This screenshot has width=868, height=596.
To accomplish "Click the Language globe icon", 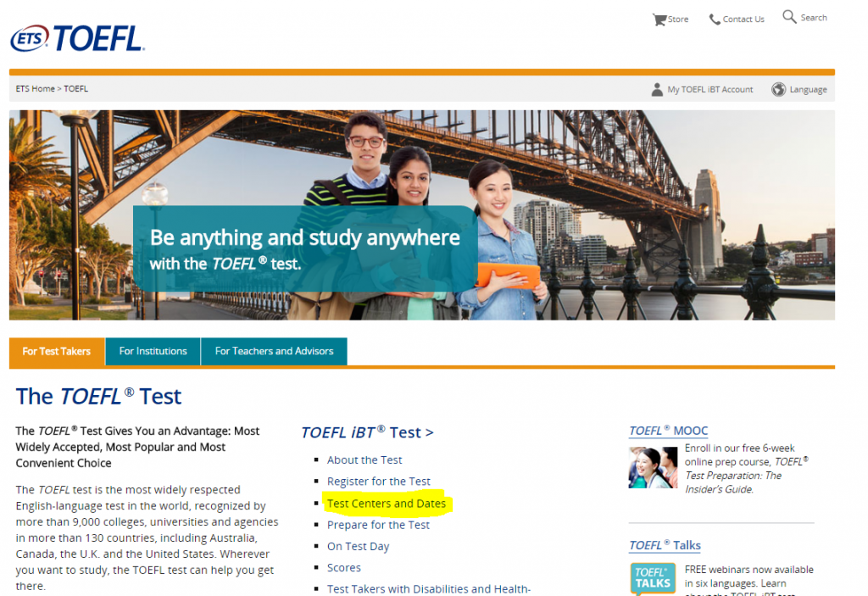I will pos(778,89).
